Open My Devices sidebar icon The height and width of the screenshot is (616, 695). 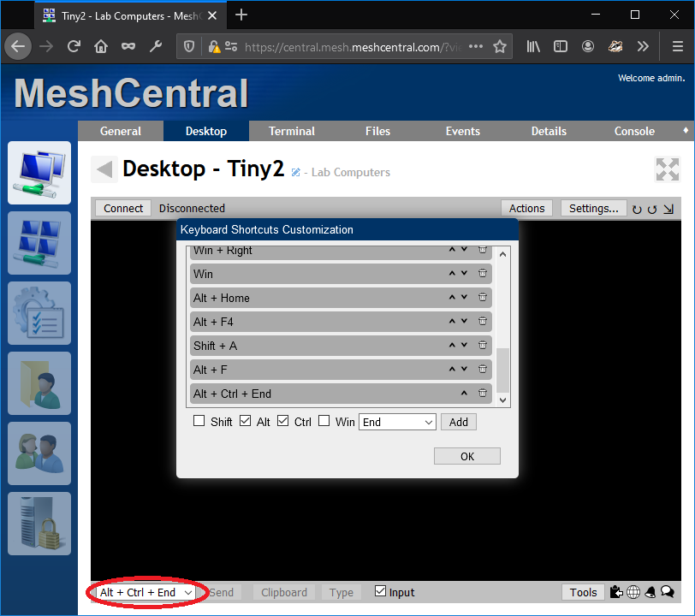(x=39, y=173)
